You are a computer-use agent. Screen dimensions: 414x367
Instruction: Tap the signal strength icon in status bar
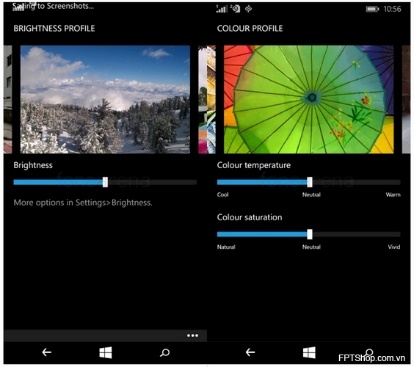click(x=221, y=9)
